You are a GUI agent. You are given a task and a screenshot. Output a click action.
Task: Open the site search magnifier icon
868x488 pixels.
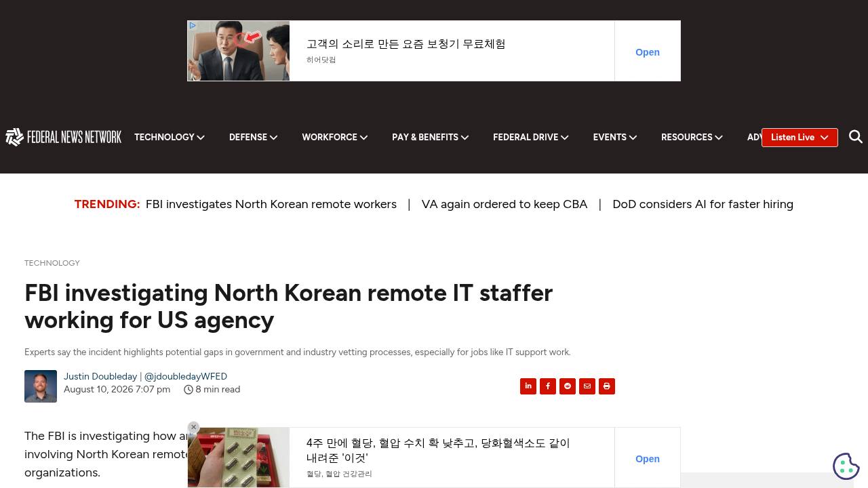(x=856, y=137)
